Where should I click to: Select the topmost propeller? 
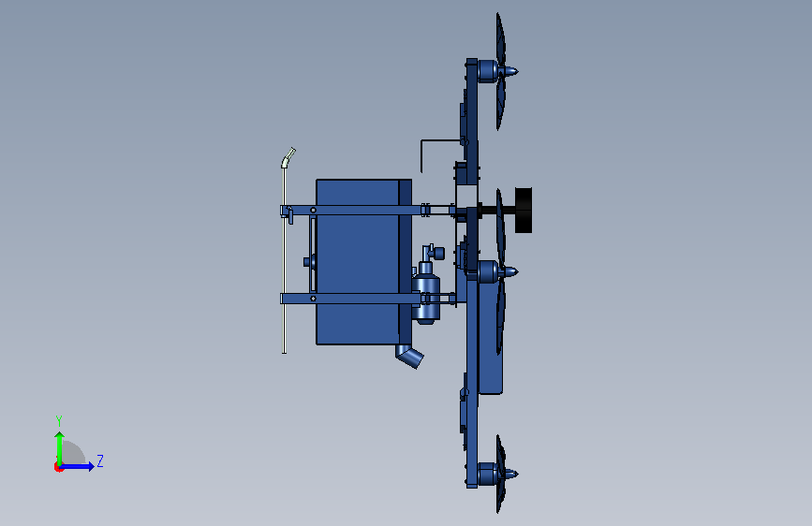click(x=501, y=71)
